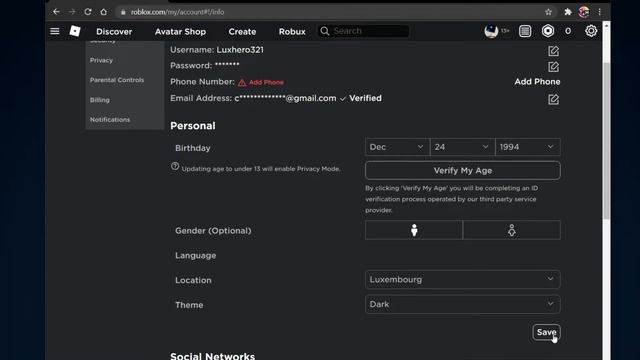The height and width of the screenshot is (360, 640).
Task: Reload the page with the refresh icon
Action: point(88,12)
